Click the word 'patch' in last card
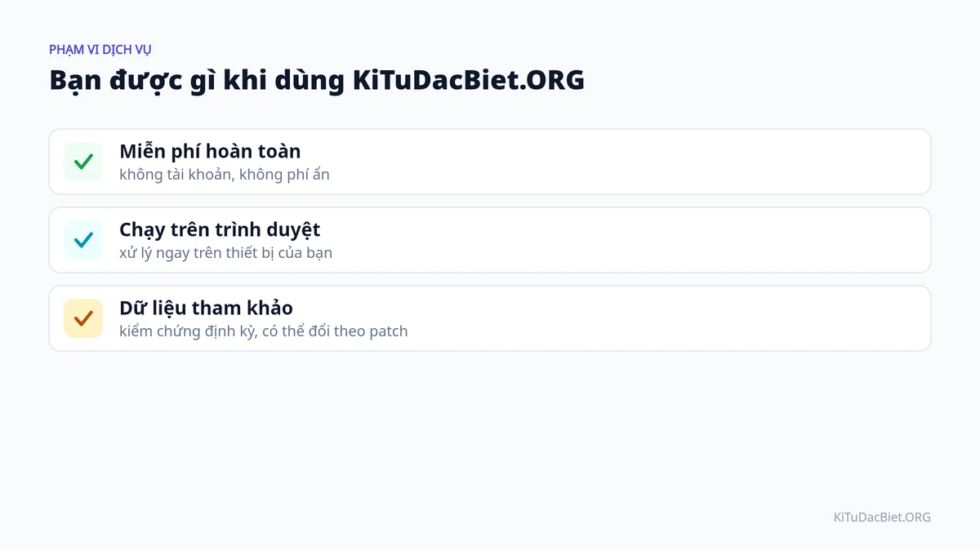980x551 pixels. click(388, 331)
